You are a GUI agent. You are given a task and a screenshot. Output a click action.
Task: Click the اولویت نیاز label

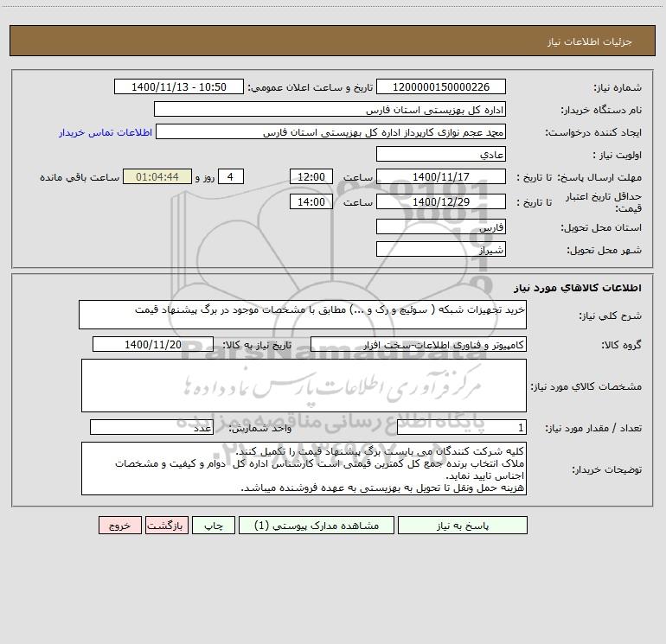[x=618, y=155]
